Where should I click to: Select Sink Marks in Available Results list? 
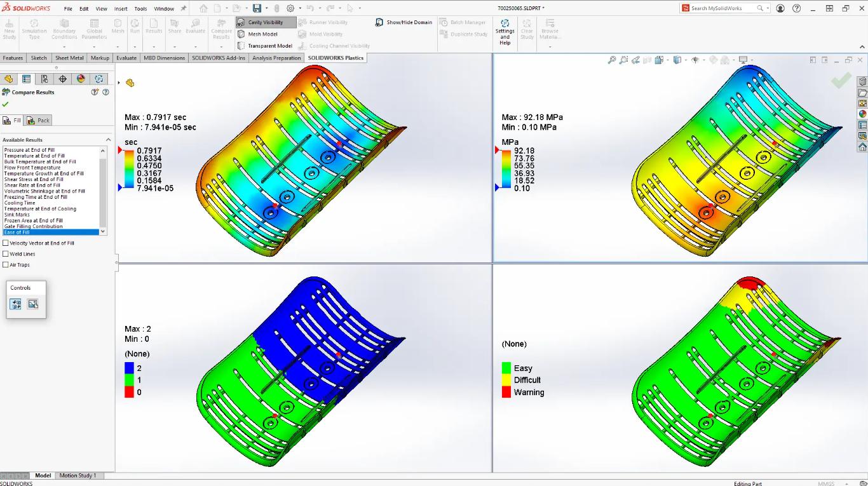(17, 215)
